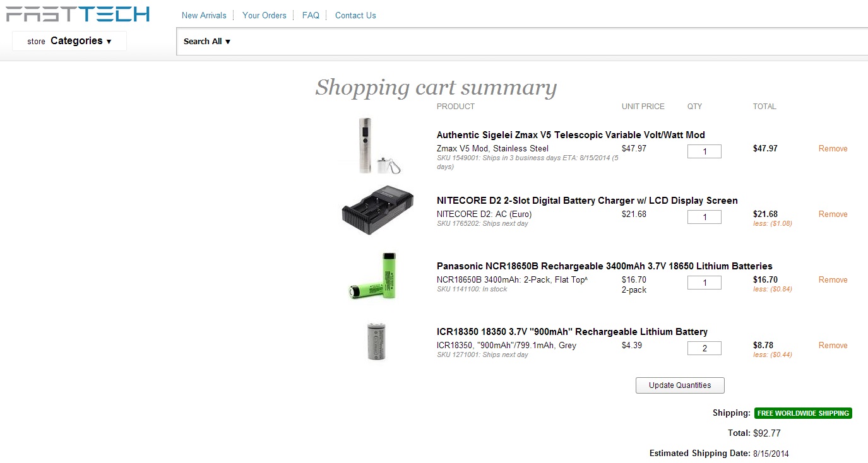The image size is (868, 463).
Task: Remove the ICR18350 battery from cart
Action: (x=833, y=346)
